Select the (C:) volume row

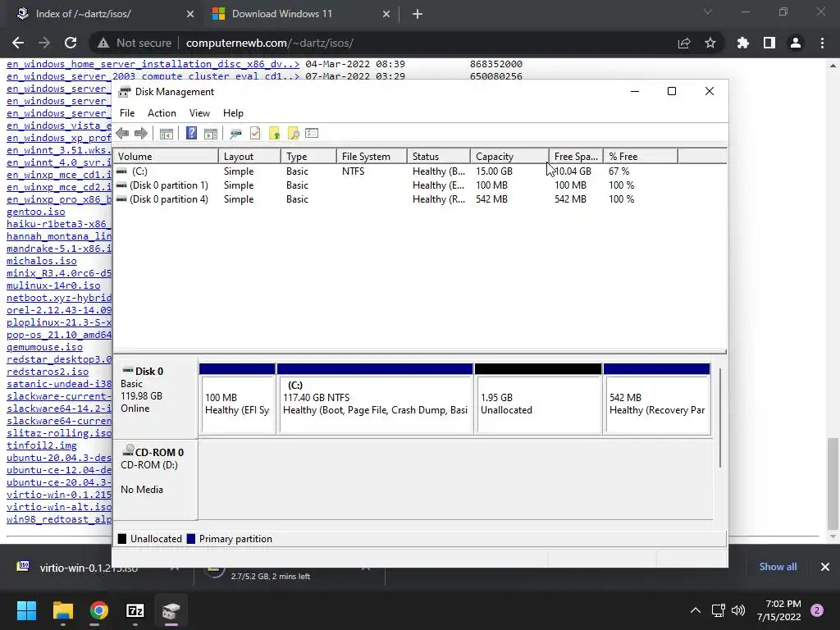point(419,171)
